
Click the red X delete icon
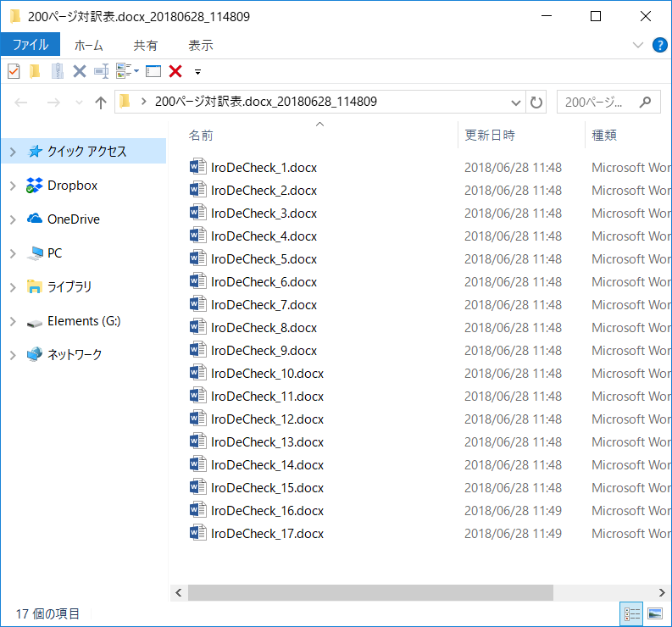[x=175, y=71]
